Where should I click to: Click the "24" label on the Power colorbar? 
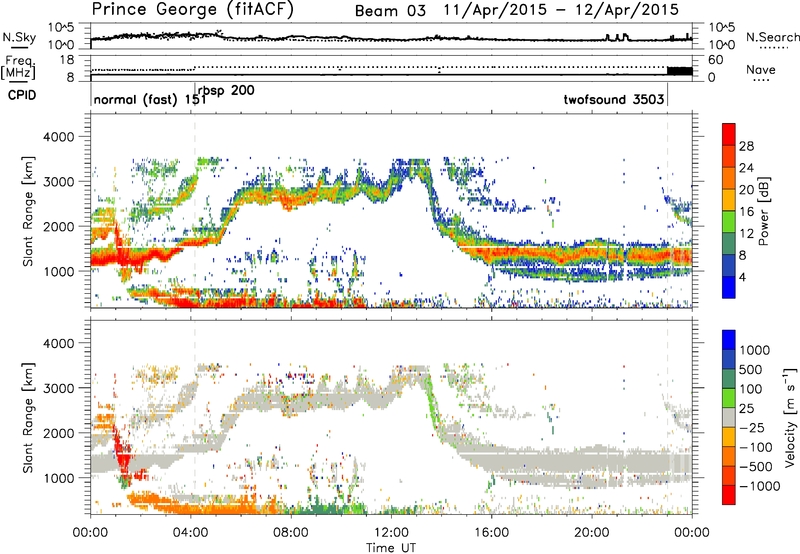click(746, 168)
